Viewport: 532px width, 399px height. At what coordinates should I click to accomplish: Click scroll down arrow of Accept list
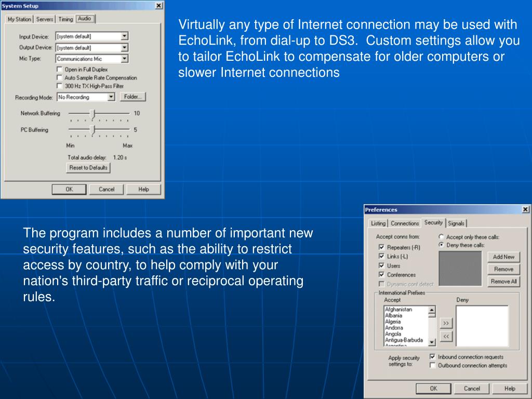pyautogui.click(x=432, y=342)
